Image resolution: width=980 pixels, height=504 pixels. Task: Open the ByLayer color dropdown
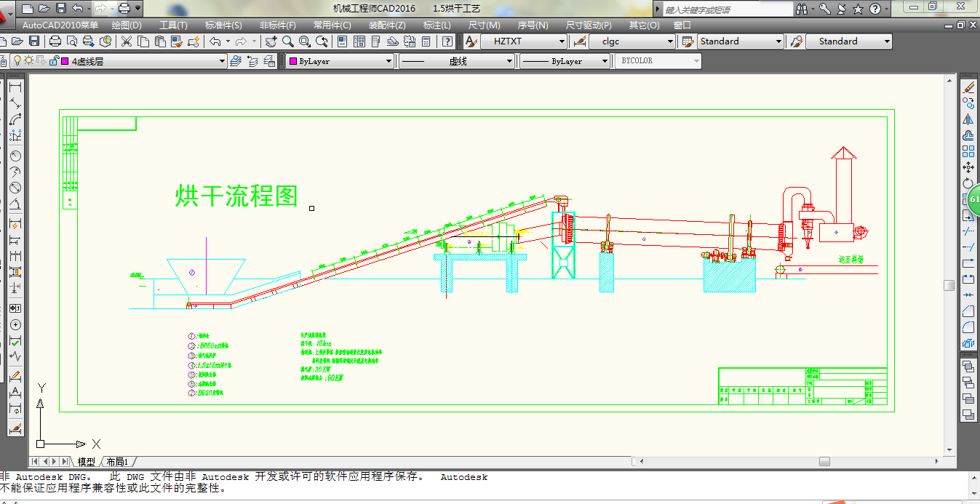tap(389, 62)
